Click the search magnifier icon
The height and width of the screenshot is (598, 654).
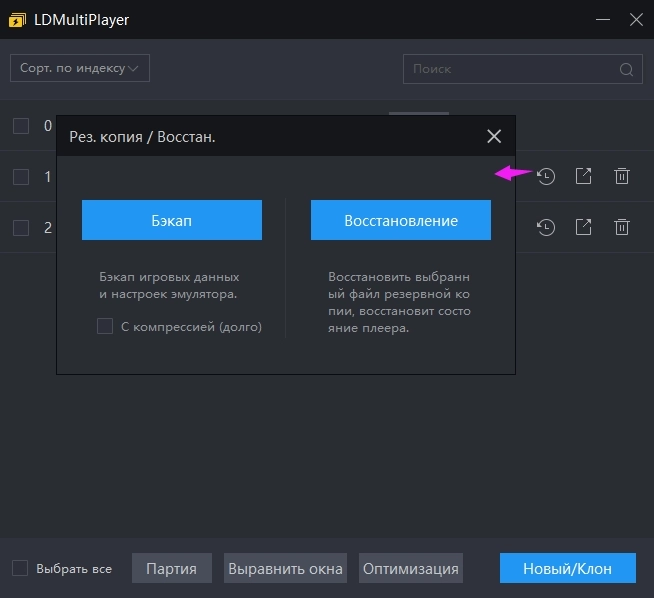[627, 69]
